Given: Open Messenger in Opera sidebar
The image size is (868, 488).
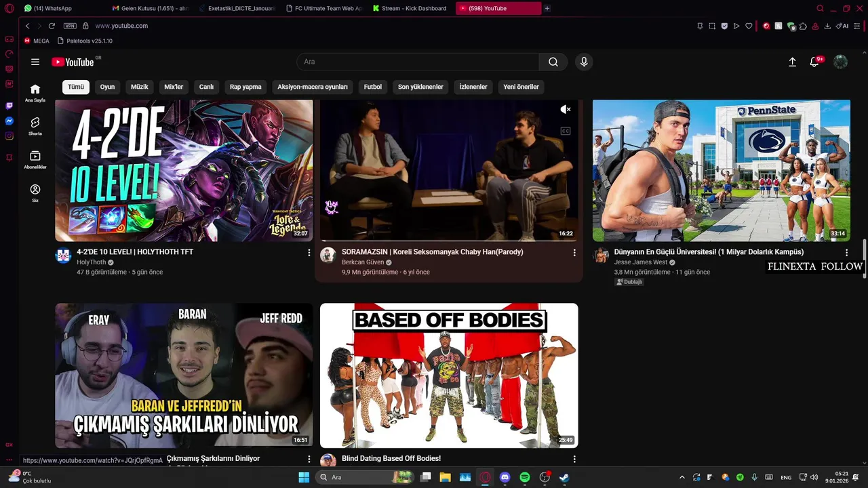Looking at the screenshot, I should point(9,121).
